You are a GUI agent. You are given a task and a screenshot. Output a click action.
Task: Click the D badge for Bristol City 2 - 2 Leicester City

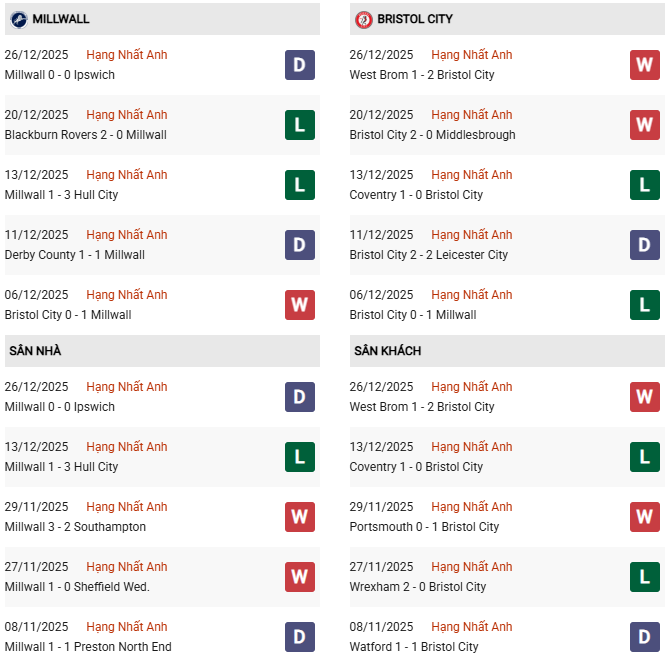(644, 245)
